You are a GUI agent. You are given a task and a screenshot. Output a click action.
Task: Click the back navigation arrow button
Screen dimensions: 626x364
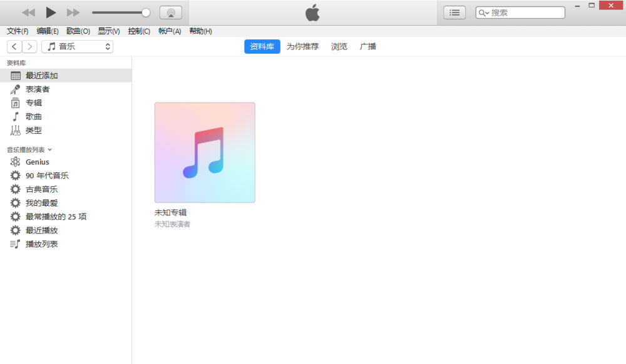[x=14, y=46]
